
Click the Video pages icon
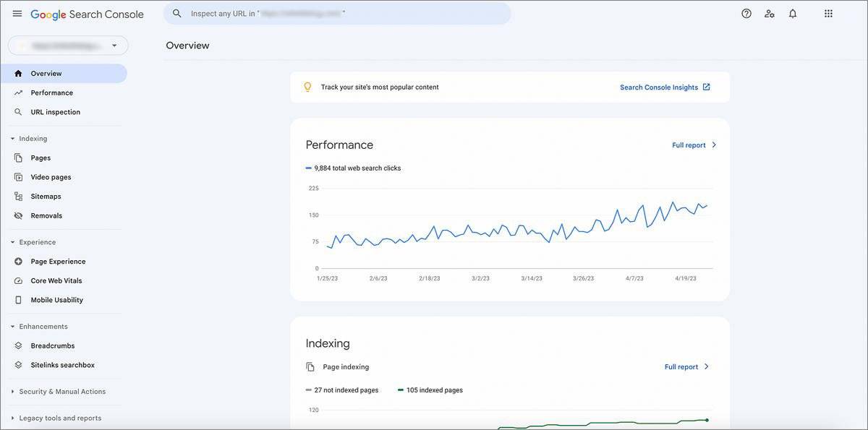click(18, 177)
